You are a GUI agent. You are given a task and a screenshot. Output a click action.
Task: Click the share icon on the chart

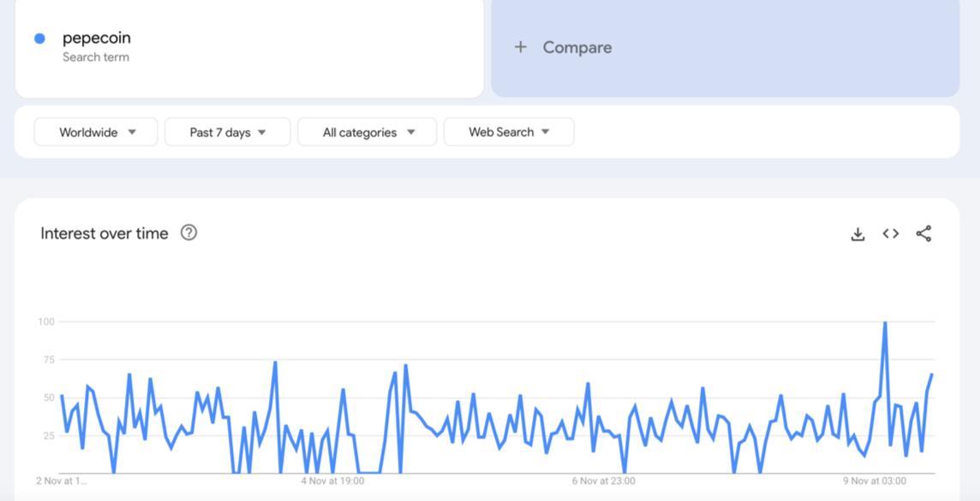coord(923,234)
